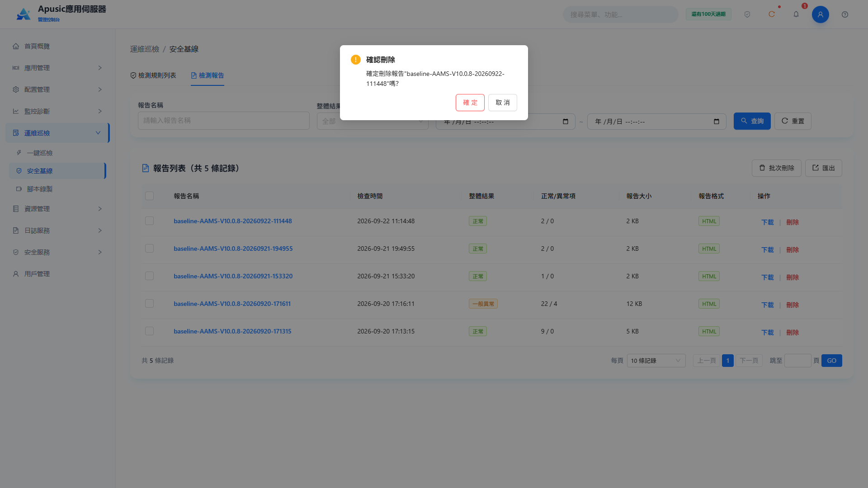Collapse 運維巡檢 menu chevron
The width and height of the screenshot is (868, 488).
tap(98, 133)
